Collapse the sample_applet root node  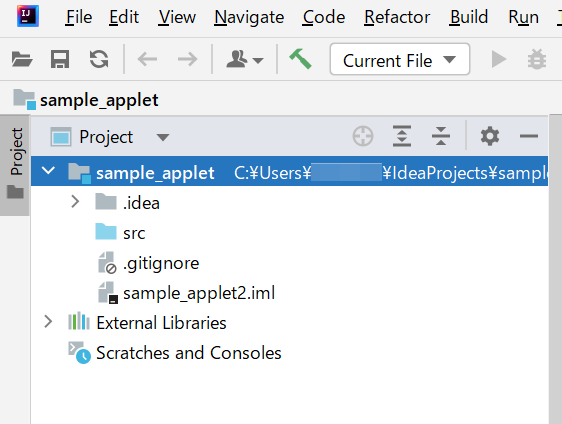[x=48, y=171]
